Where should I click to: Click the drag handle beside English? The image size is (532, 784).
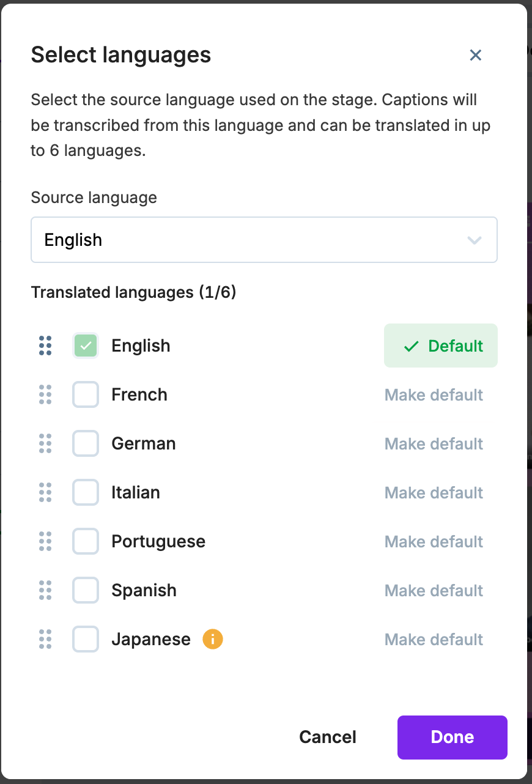[45, 346]
